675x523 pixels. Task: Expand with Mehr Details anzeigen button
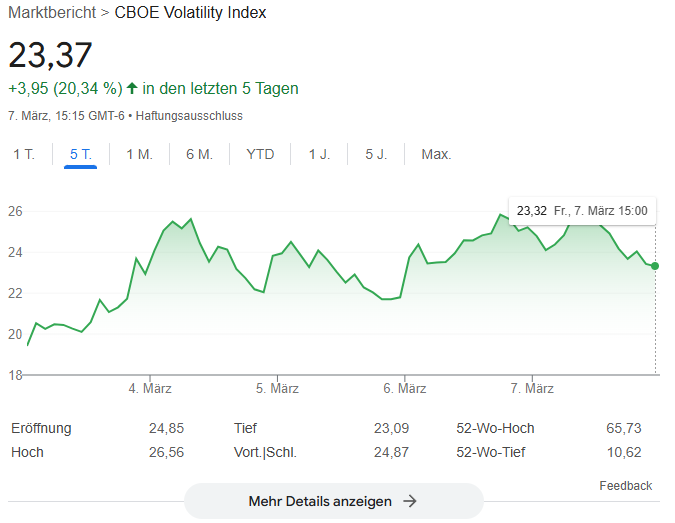click(333, 501)
